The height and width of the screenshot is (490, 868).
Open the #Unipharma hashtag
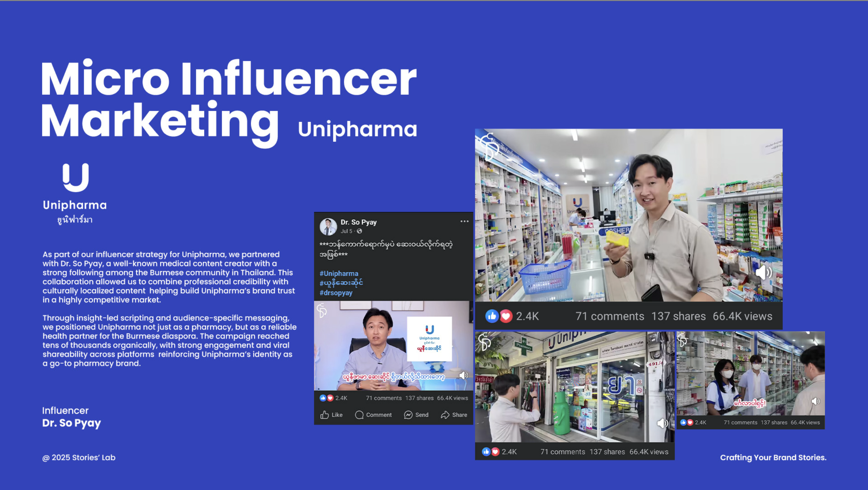(x=339, y=273)
